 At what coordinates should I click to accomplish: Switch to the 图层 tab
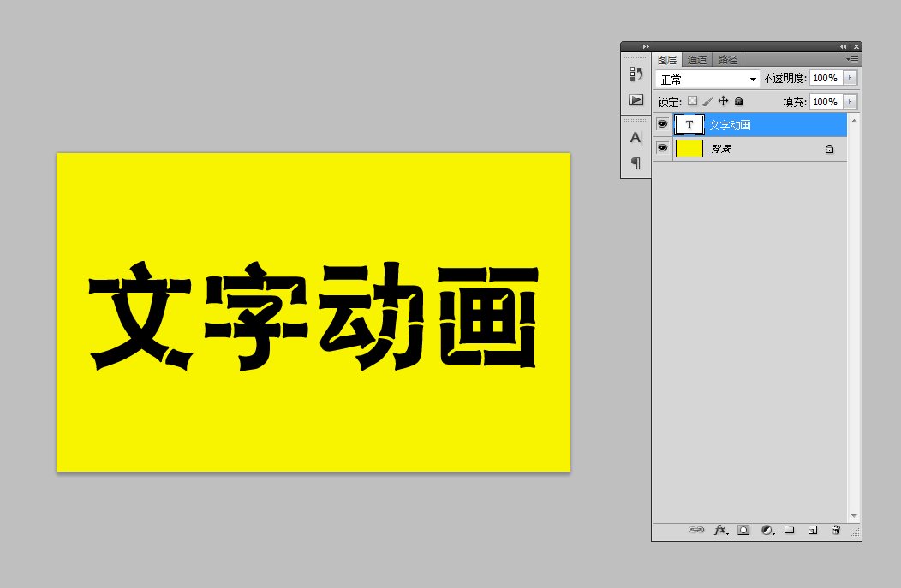(x=667, y=60)
